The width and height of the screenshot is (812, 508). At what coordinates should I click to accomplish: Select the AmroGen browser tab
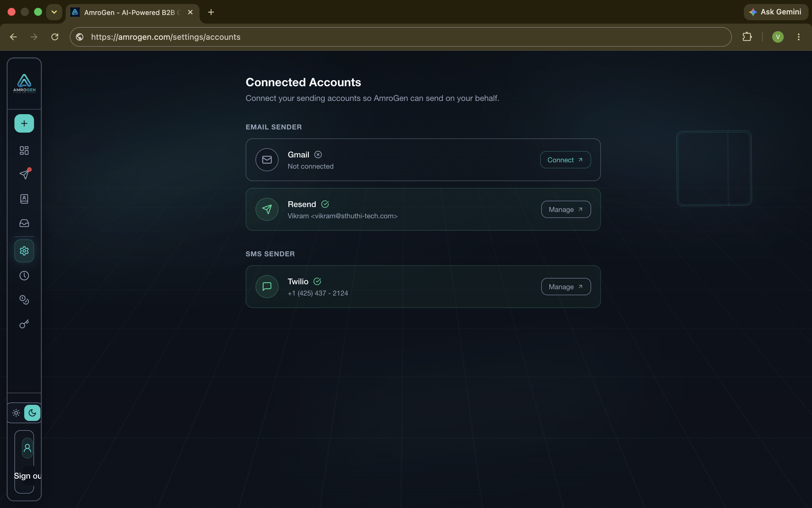coord(132,12)
